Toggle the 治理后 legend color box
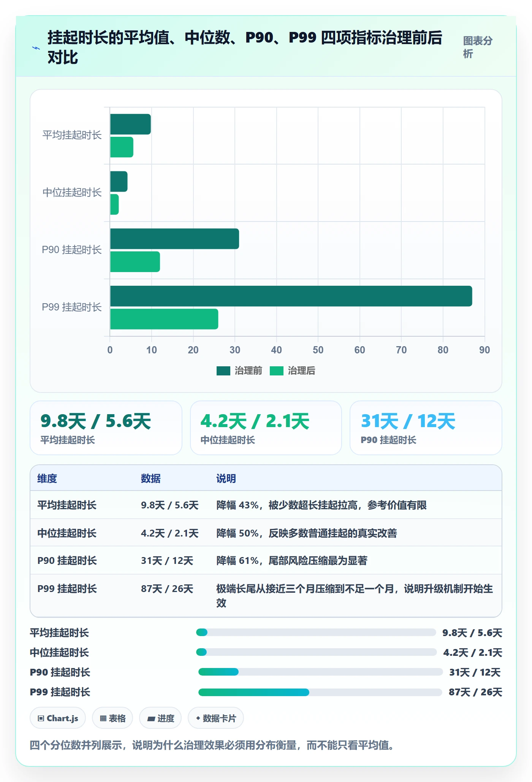 click(x=277, y=371)
